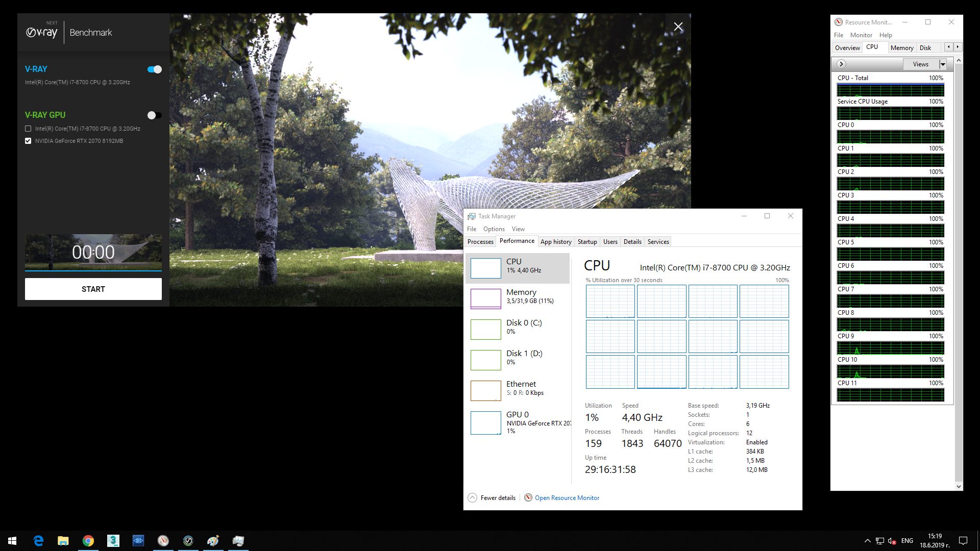Click the CPU 10 graph in Resource Monitor

[890, 371]
